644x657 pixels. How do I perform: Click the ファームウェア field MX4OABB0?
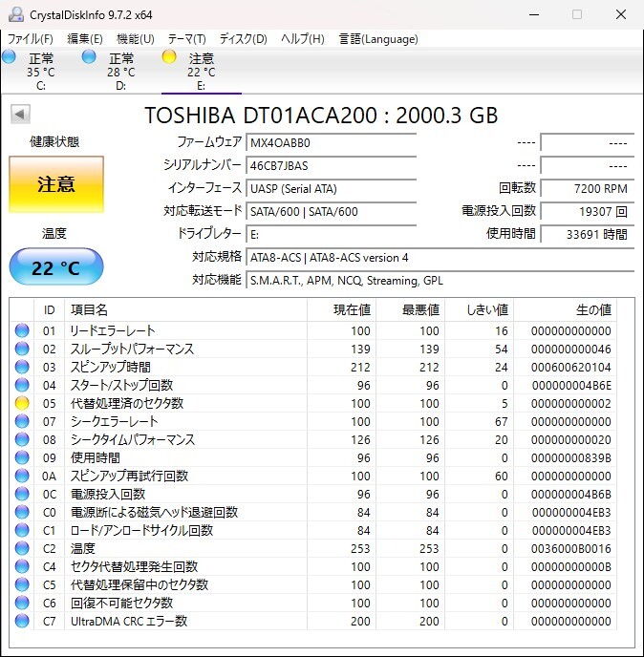point(332,143)
